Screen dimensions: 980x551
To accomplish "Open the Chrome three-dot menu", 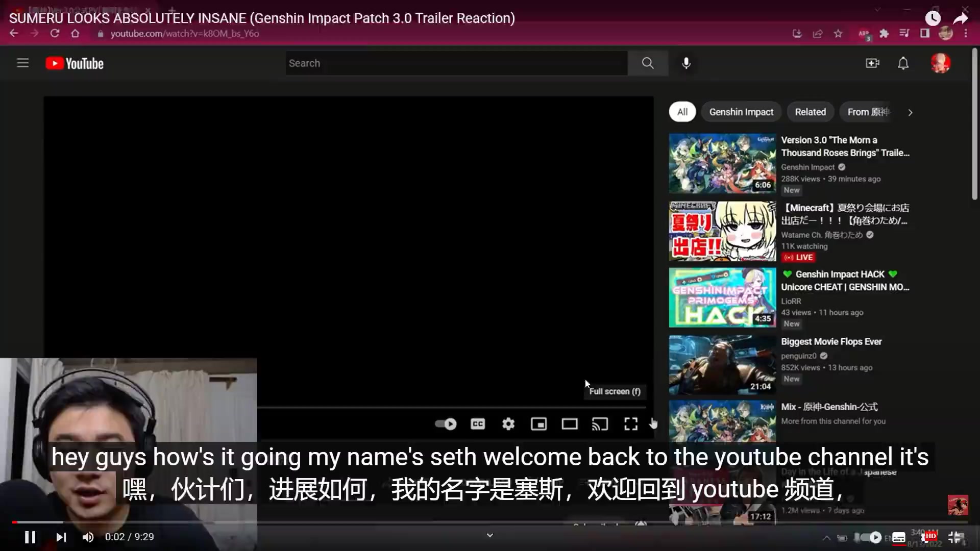I will (x=966, y=34).
